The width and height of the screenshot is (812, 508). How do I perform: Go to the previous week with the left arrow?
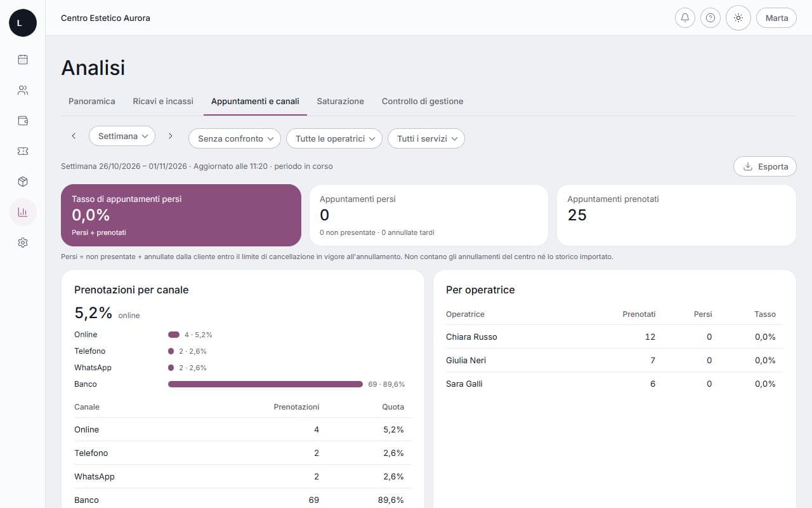[x=74, y=136]
